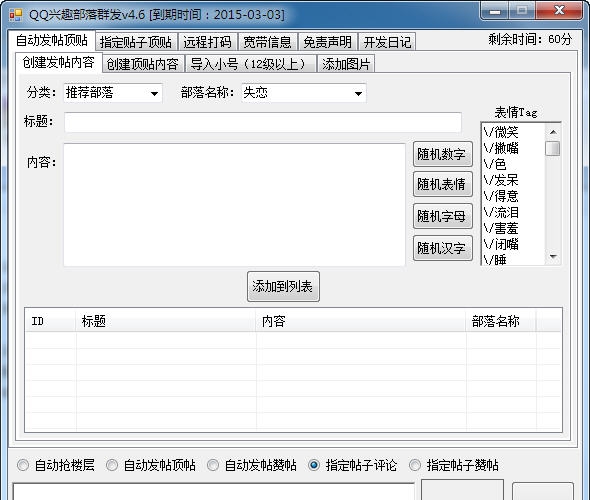Focus the 标题 input field
This screenshot has height=500, width=590.
point(263,122)
